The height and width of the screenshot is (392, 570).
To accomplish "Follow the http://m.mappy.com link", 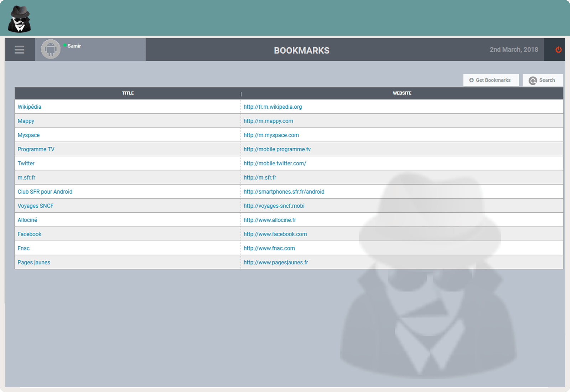I will (268, 121).
